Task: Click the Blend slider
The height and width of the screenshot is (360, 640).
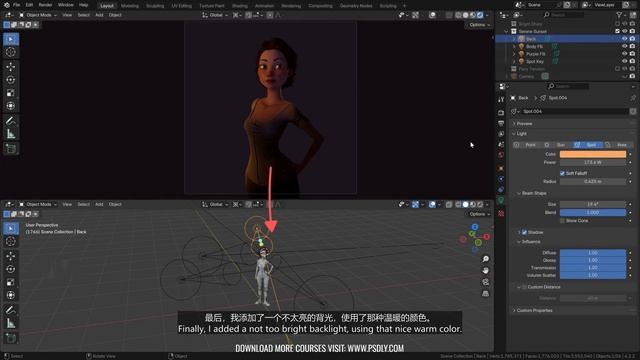Action: click(x=593, y=213)
